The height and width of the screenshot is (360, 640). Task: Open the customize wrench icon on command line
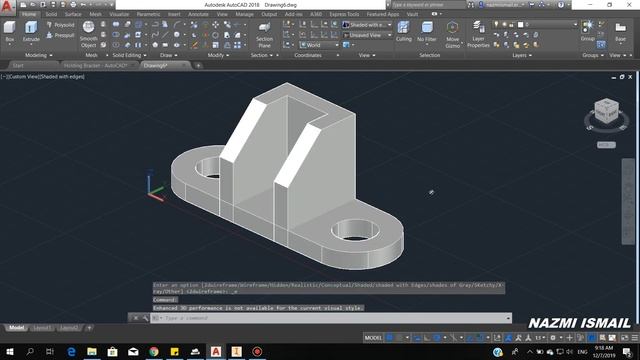[x=145, y=318]
